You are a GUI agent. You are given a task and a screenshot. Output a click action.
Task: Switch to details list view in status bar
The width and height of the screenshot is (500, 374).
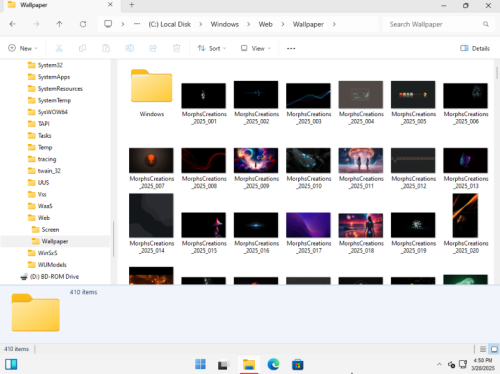[483, 349]
